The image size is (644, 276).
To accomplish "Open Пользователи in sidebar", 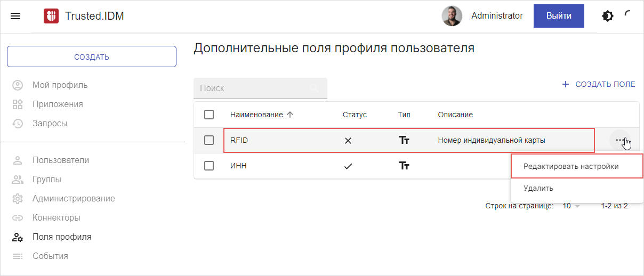I will click(x=61, y=160).
